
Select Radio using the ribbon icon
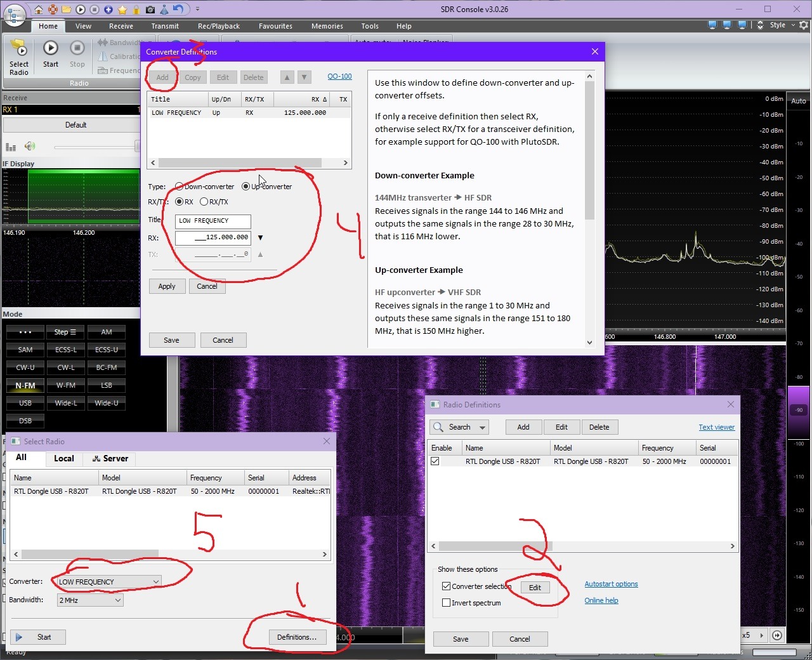18,57
